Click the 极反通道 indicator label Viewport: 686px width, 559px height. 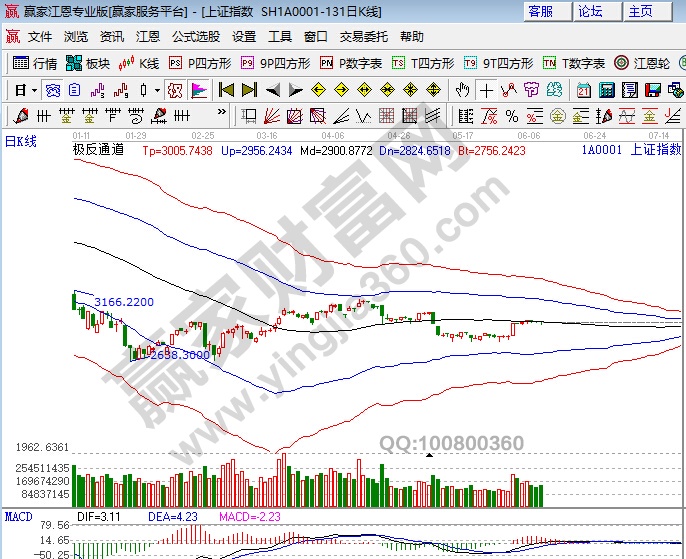[x=98, y=150]
